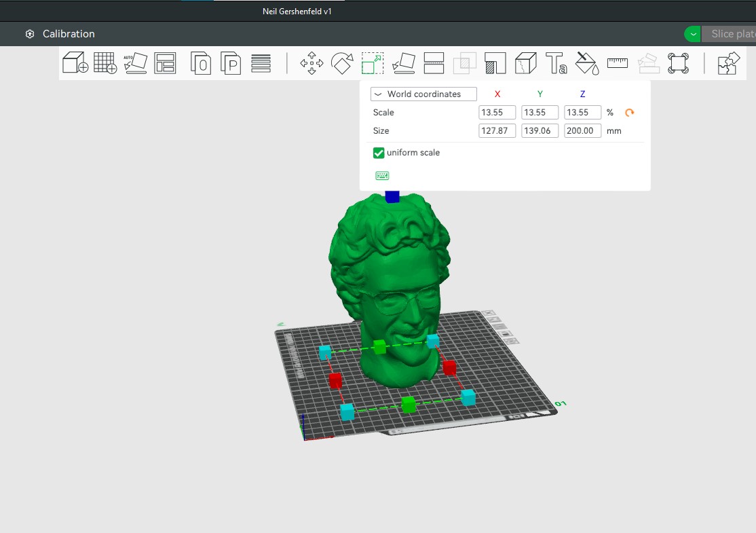Select the Measure ruler tool
756x533 pixels.
617,62
